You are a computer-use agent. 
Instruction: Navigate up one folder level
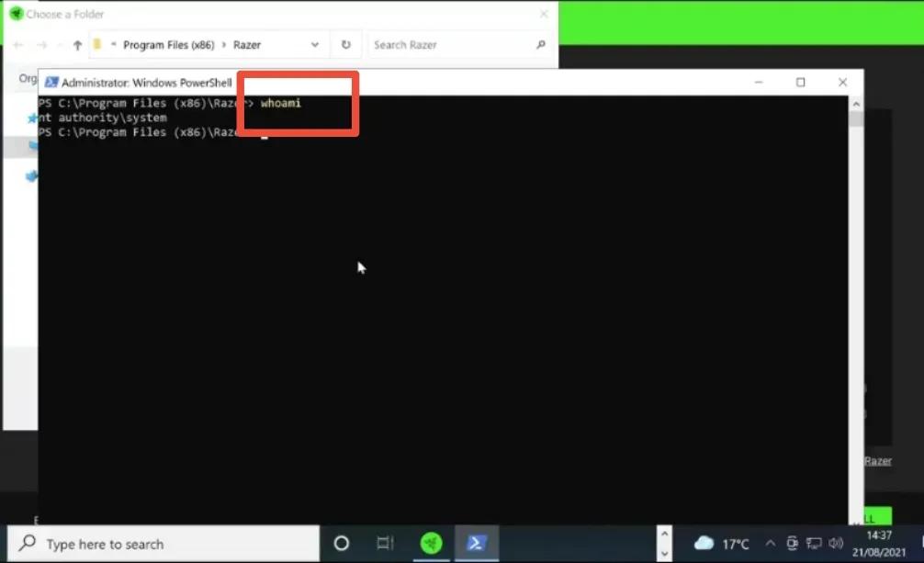[x=78, y=44]
